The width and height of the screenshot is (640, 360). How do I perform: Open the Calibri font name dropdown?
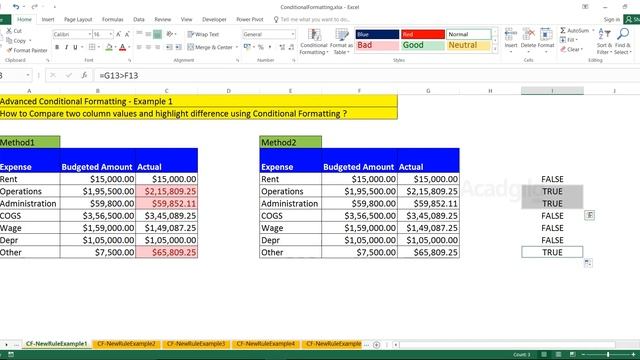point(89,34)
